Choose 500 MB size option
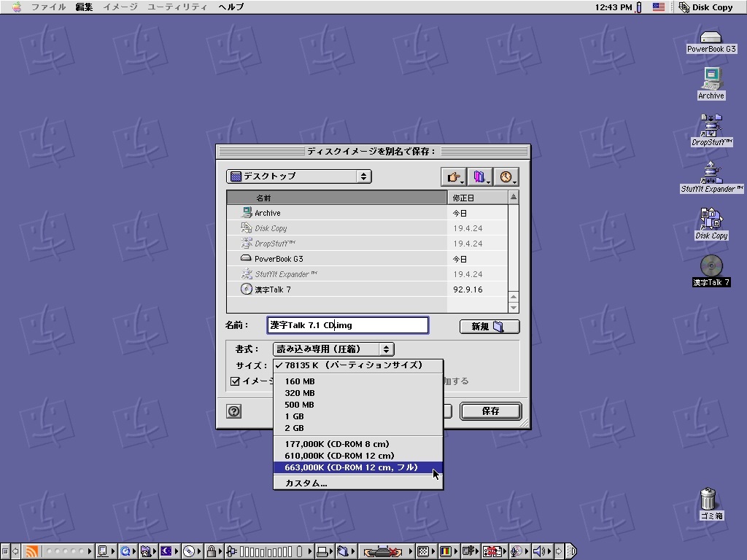The image size is (747, 560). pyautogui.click(x=358, y=405)
